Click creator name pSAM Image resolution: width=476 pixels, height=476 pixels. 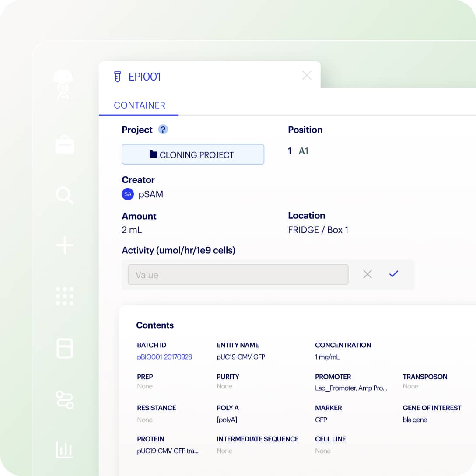150,194
